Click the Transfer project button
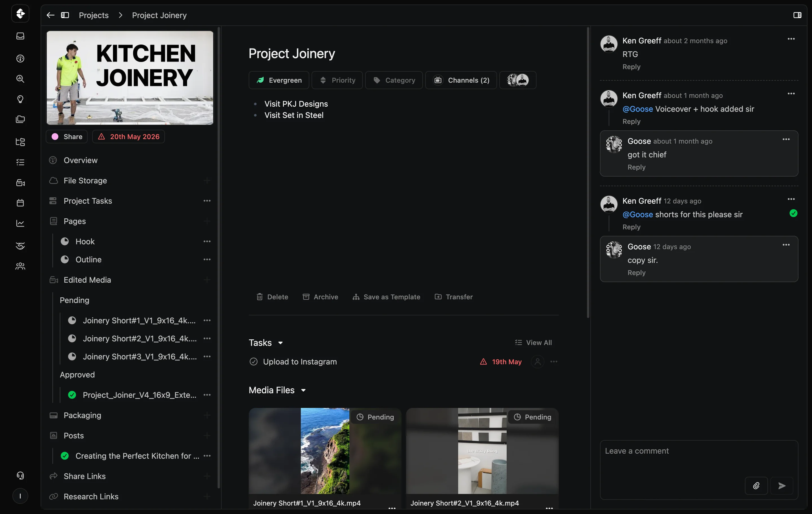The height and width of the screenshot is (514, 812). pyautogui.click(x=454, y=297)
